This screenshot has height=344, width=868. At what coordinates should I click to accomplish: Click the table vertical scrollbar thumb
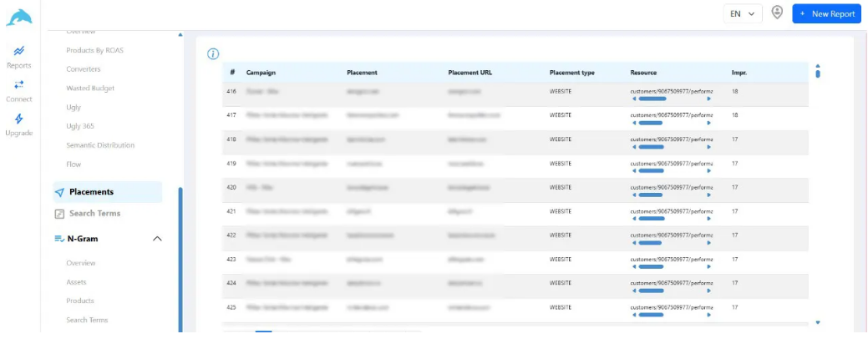click(818, 73)
